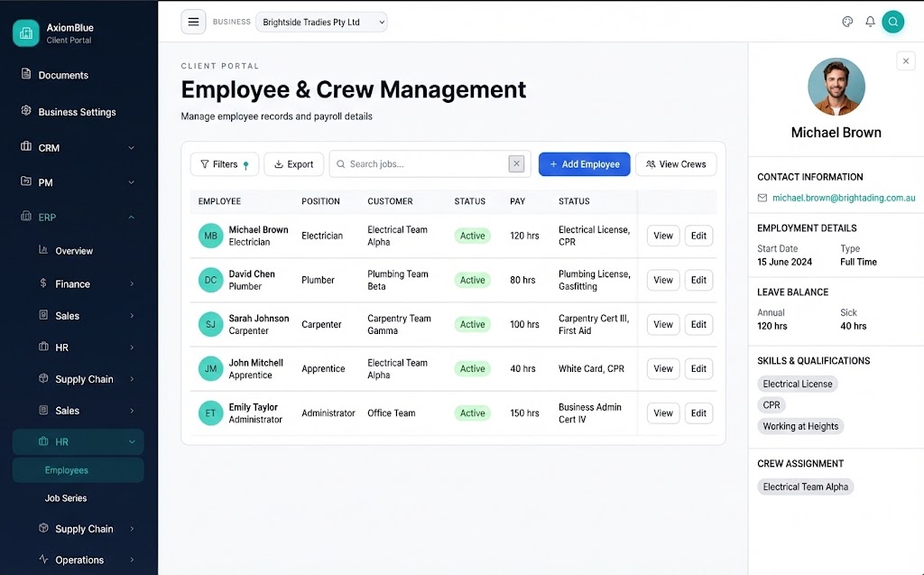Viewport: 924px width, 575px height.
Task: Open the Brightside Tradies Pty Ltd company dropdown
Action: pyautogui.click(x=321, y=21)
